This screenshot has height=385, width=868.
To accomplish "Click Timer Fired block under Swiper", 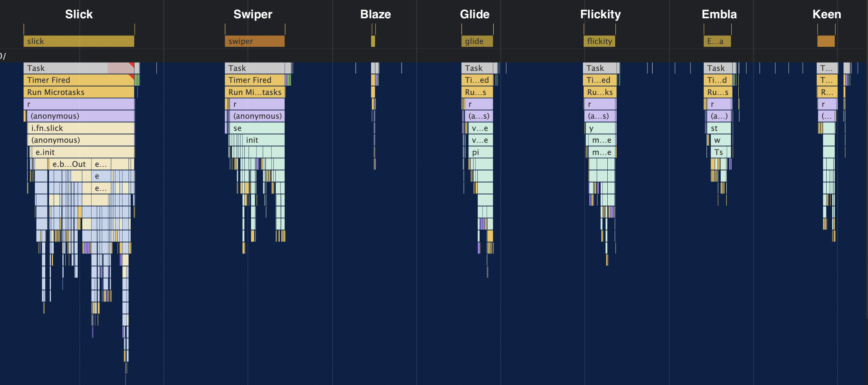I will [x=255, y=80].
